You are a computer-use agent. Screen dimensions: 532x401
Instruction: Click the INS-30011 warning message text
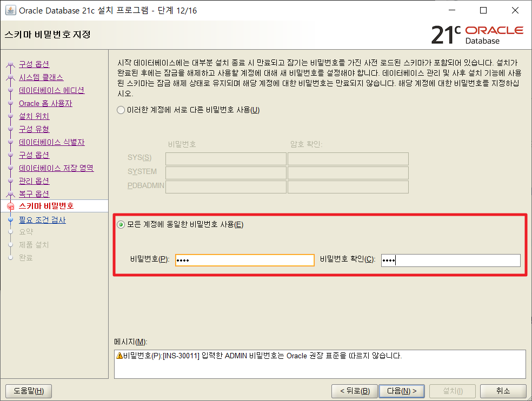tap(263, 356)
